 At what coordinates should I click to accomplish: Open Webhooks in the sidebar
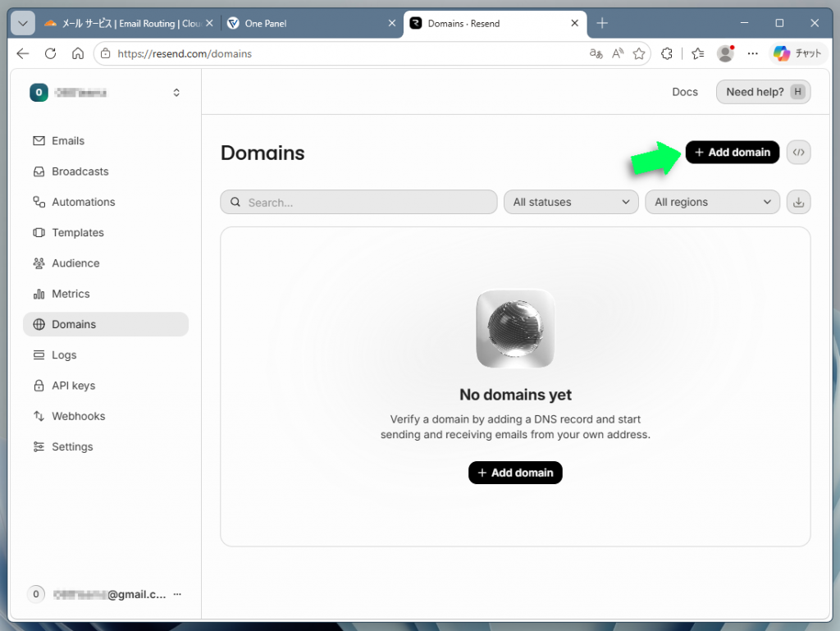coord(106,416)
